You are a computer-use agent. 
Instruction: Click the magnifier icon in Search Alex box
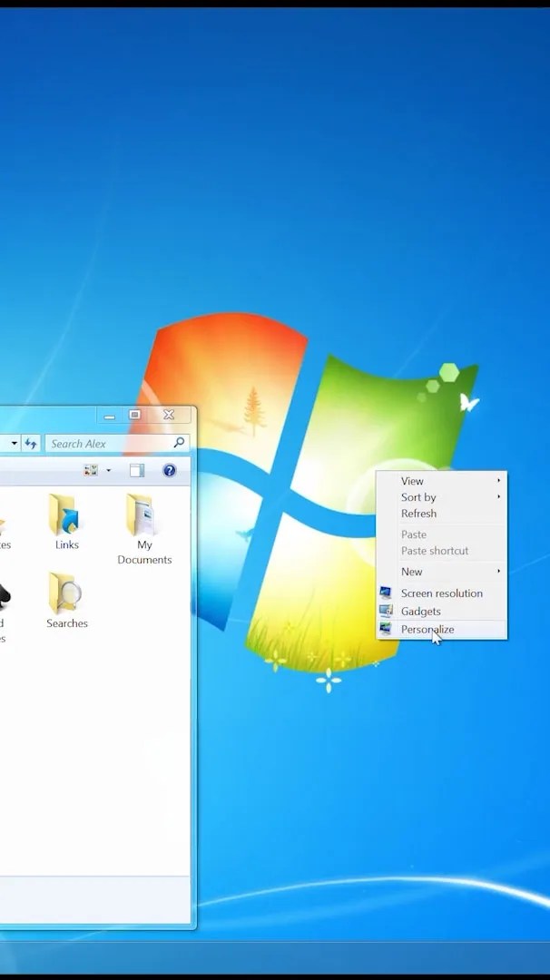pyautogui.click(x=179, y=443)
